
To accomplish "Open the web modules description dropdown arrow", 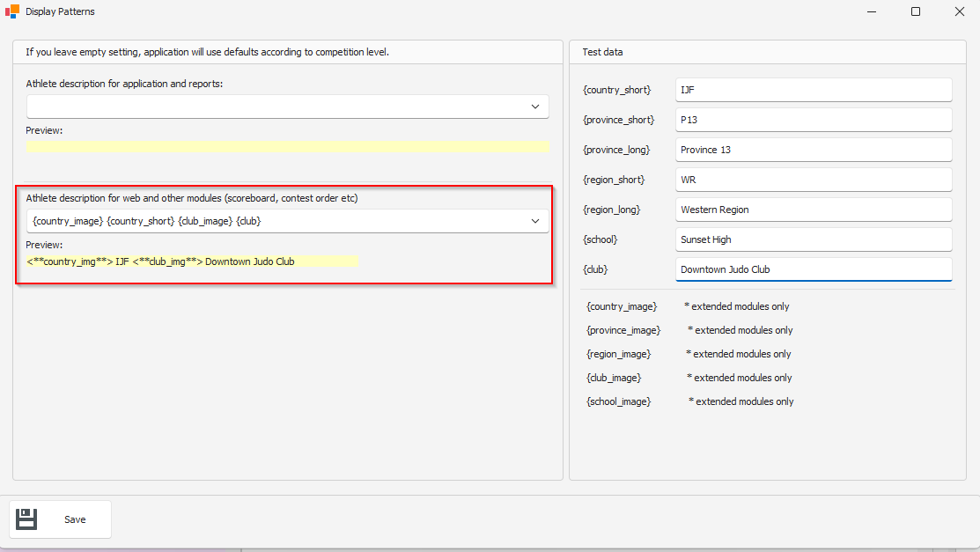I will (534, 221).
